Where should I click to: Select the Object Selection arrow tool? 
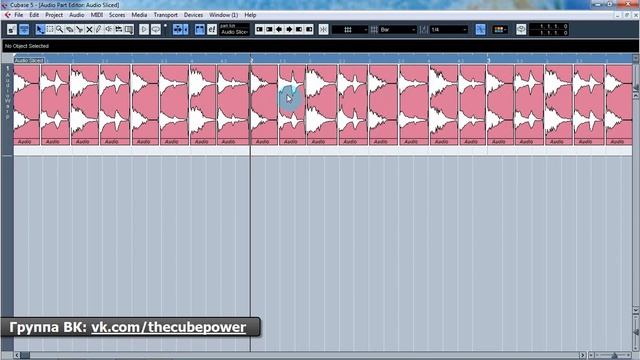click(x=40, y=29)
